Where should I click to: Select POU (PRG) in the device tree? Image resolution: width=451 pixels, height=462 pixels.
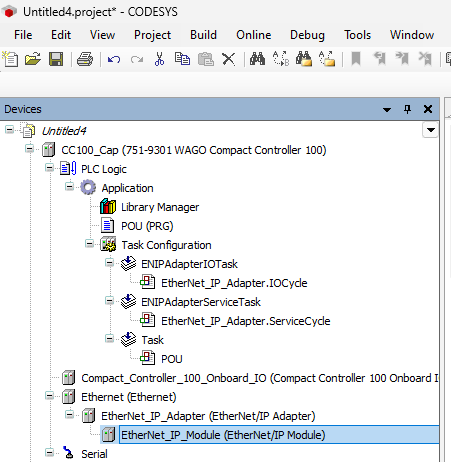click(147, 226)
